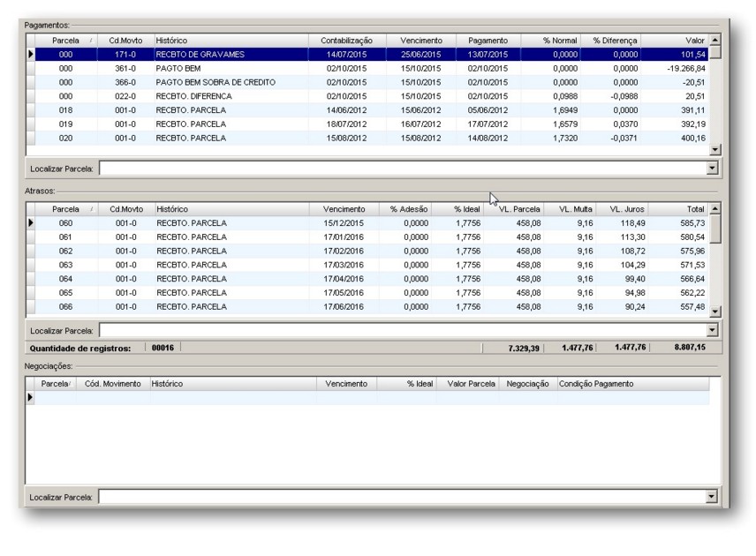Click the row indicator of Negociações empty row
Screen dimensions: 756x556
(30, 397)
